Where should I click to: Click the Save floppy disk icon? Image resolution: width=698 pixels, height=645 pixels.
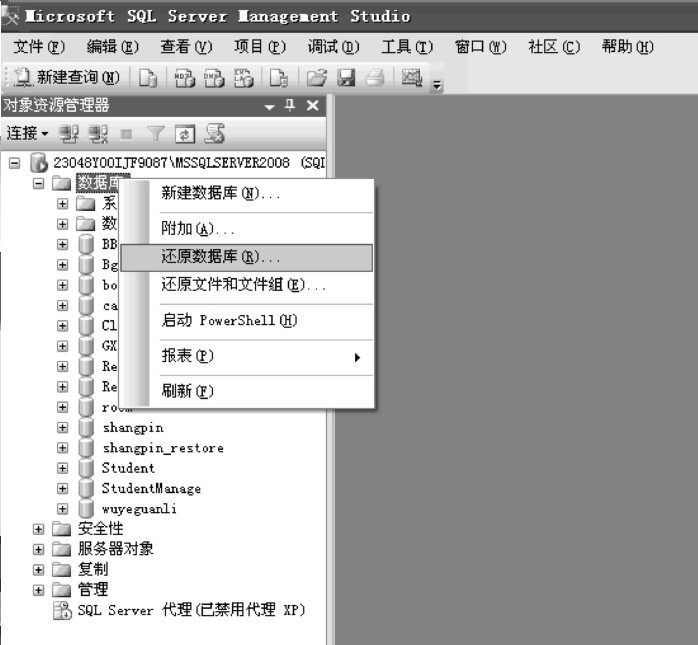[346, 78]
